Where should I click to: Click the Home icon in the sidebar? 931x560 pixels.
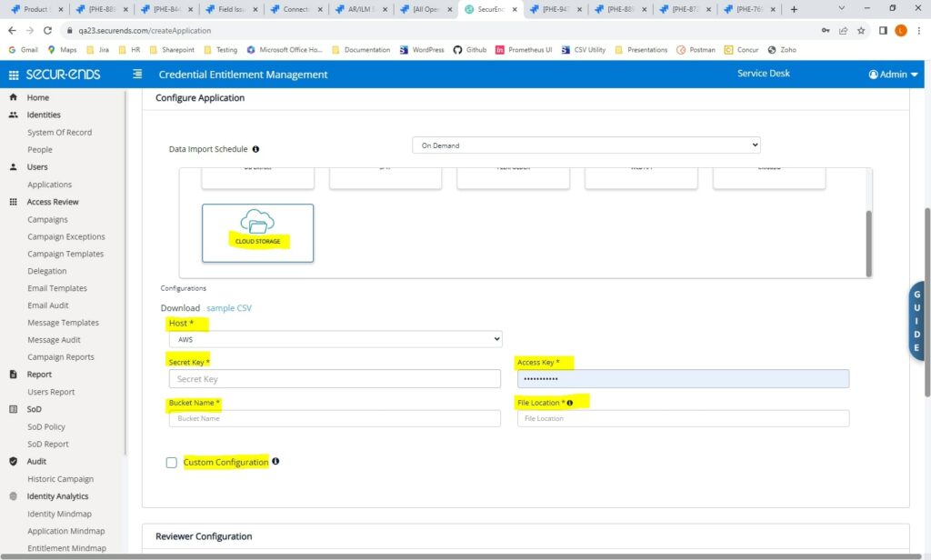[x=13, y=97]
